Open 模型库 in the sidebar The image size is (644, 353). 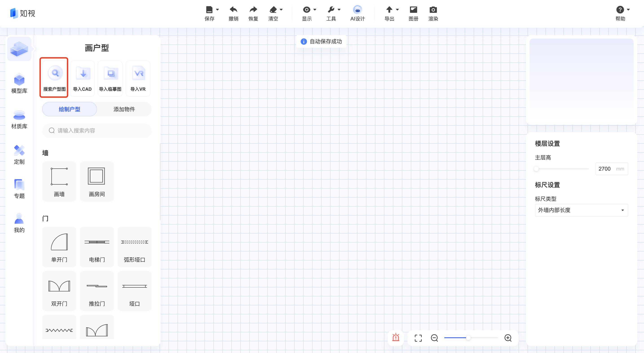pos(19,83)
